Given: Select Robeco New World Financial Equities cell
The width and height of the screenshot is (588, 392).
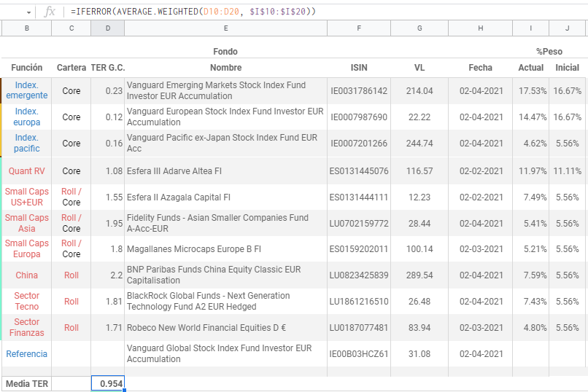Looking at the screenshot, I should tap(225, 328).
